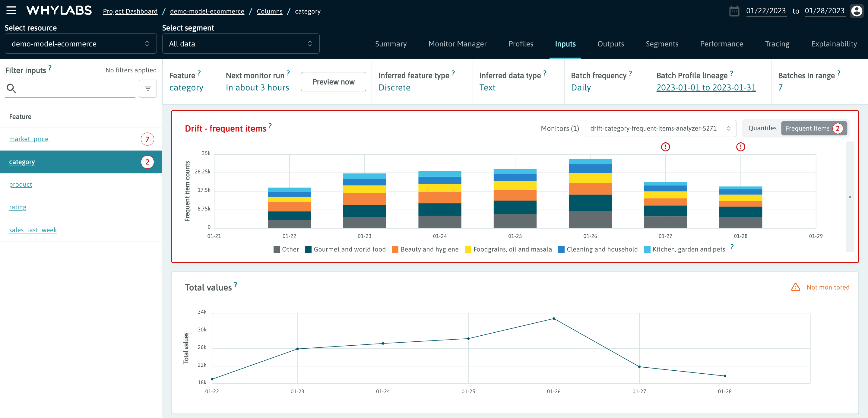The width and height of the screenshot is (868, 418).
Task: Switch chart to Frequent items view
Action: coord(807,128)
